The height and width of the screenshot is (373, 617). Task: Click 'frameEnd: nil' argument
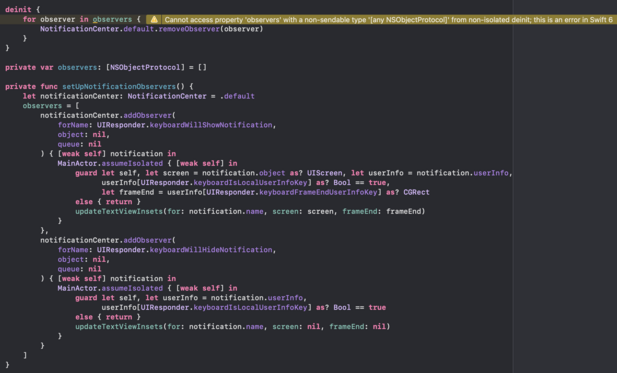pyautogui.click(x=357, y=327)
